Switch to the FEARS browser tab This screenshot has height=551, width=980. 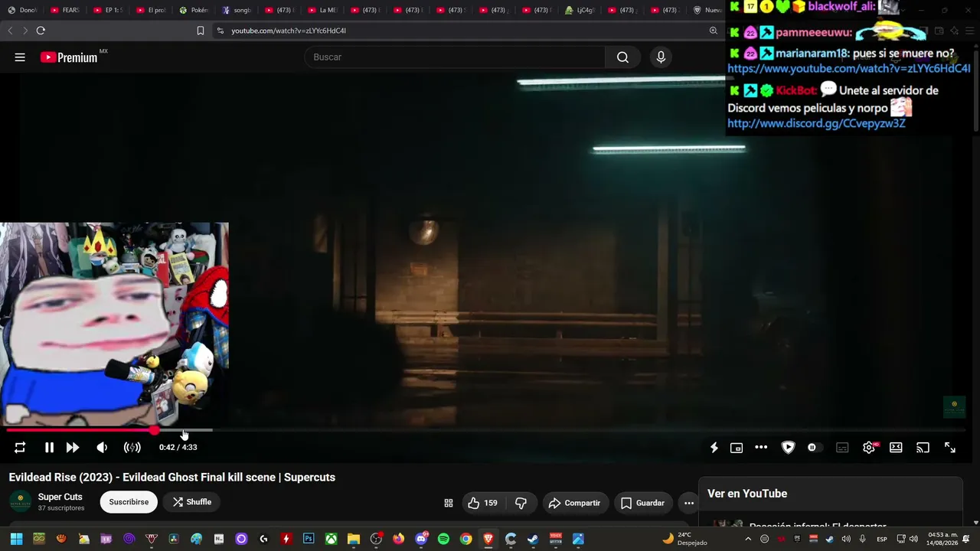pos(64,10)
